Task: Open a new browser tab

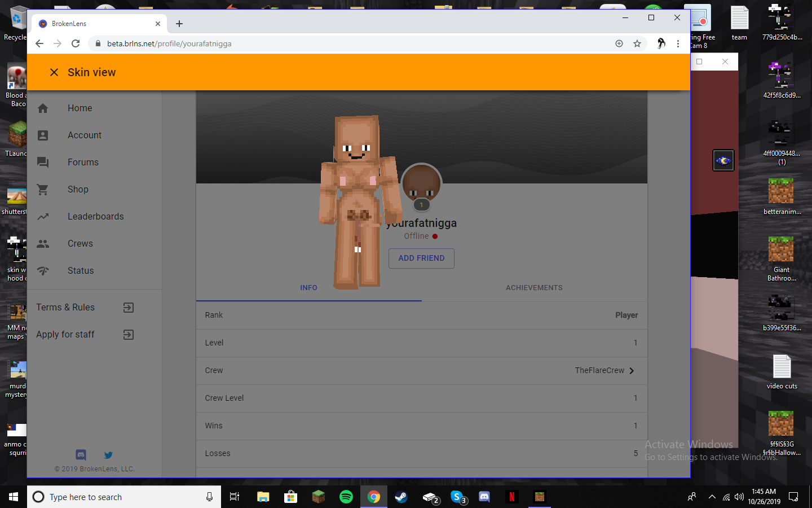Action: click(x=179, y=24)
